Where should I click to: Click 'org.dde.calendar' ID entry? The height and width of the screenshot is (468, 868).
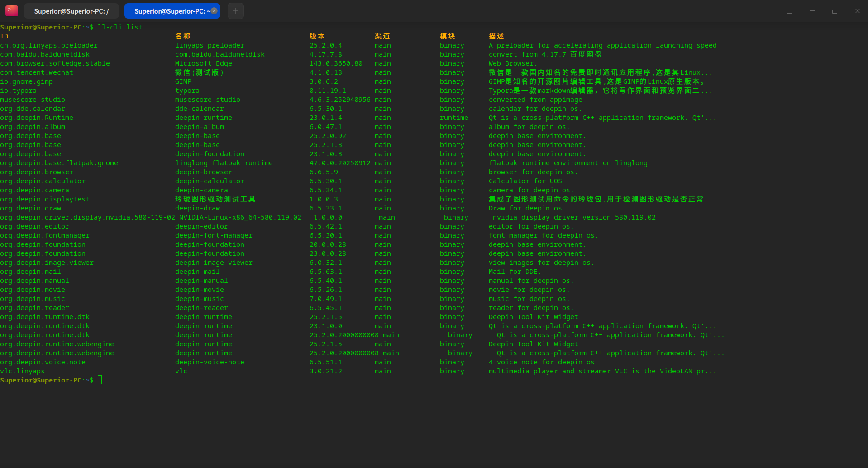click(33, 109)
